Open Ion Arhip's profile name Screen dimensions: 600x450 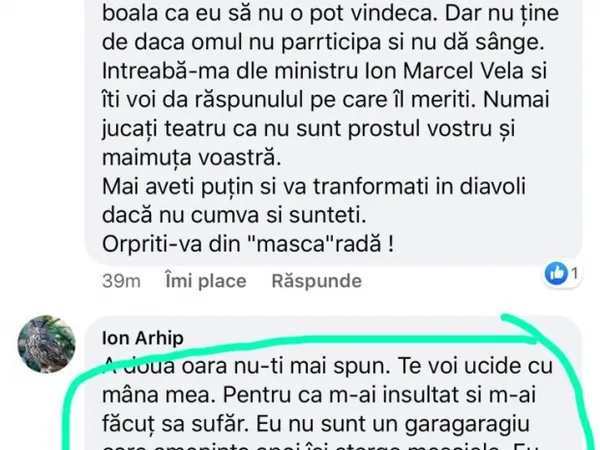click(x=143, y=338)
